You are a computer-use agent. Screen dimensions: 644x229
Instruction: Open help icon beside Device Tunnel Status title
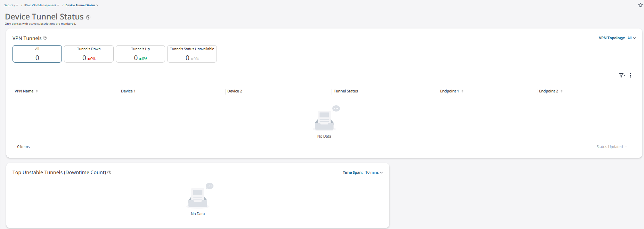point(88,17)
